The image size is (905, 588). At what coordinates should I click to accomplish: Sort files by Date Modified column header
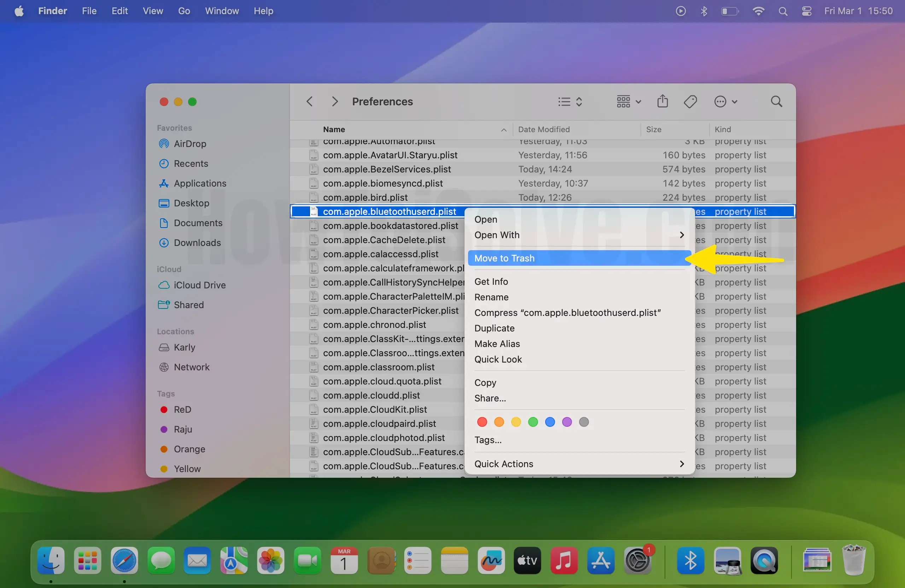coord(544,129)
